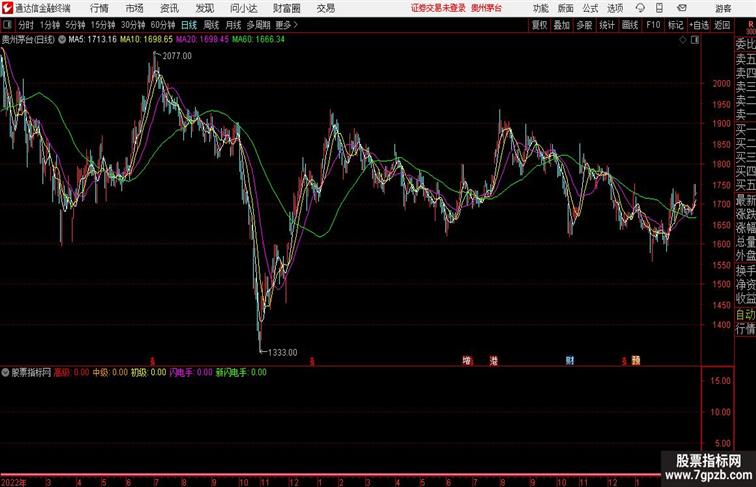Open the 财富圈 menu
Screen dimensions: 756x487
(286, 8)
